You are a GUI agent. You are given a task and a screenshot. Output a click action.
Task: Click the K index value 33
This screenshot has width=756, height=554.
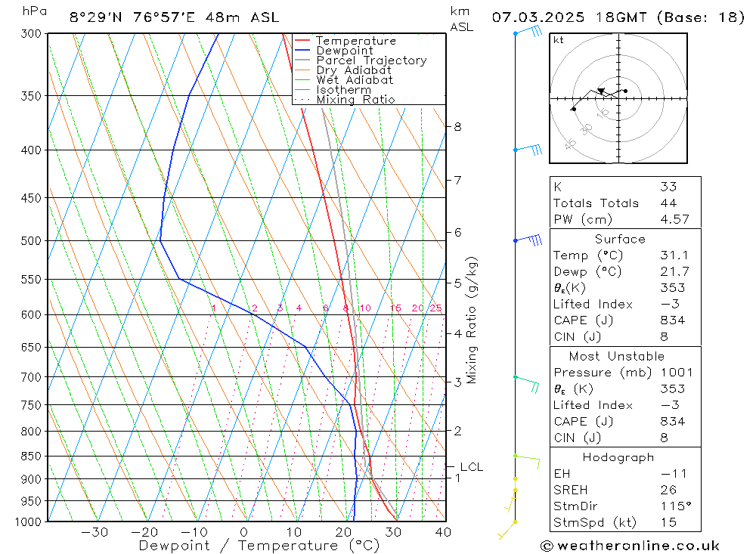pyautogui.click(x=669, y=187)
